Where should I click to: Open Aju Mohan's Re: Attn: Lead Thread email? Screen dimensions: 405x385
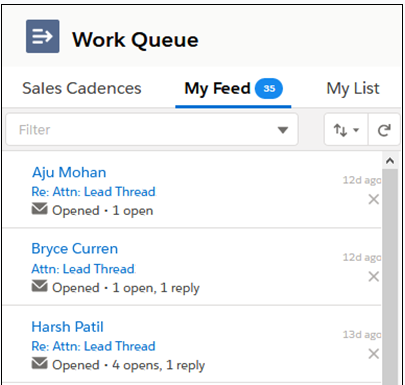(x=93, y=192)
